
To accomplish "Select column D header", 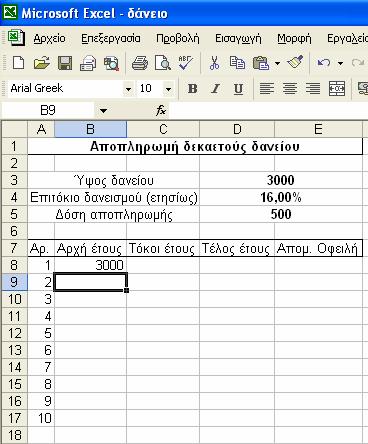I will pos(237,129).
